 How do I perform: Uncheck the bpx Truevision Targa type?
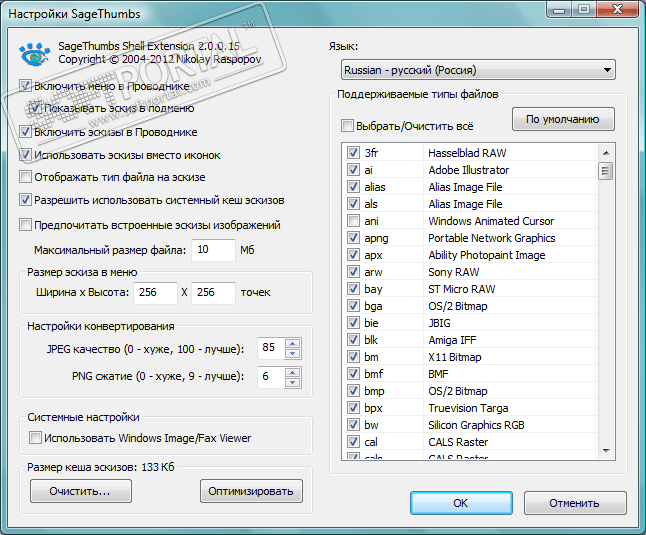353,408
